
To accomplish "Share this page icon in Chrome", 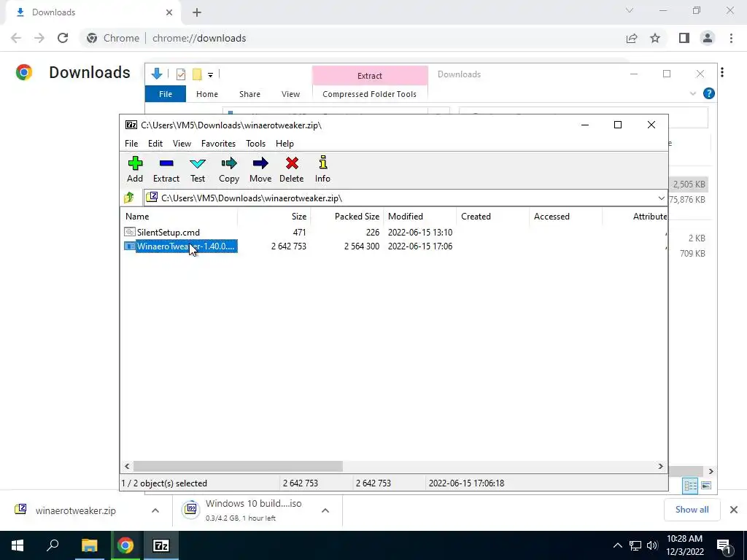I will 632,38.
